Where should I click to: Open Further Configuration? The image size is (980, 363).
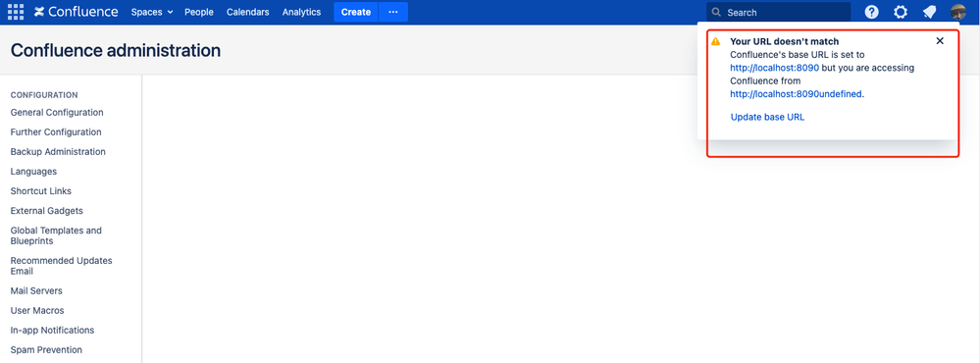pyautogui.click(x=56, y=131)
